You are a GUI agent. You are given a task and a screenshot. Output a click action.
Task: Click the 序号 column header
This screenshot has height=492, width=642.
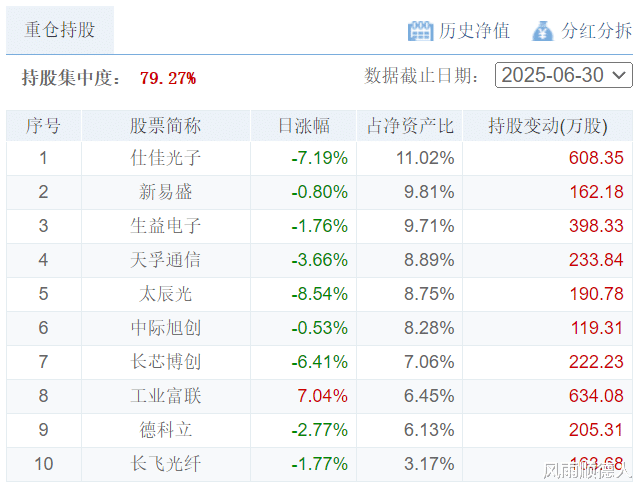43,126
